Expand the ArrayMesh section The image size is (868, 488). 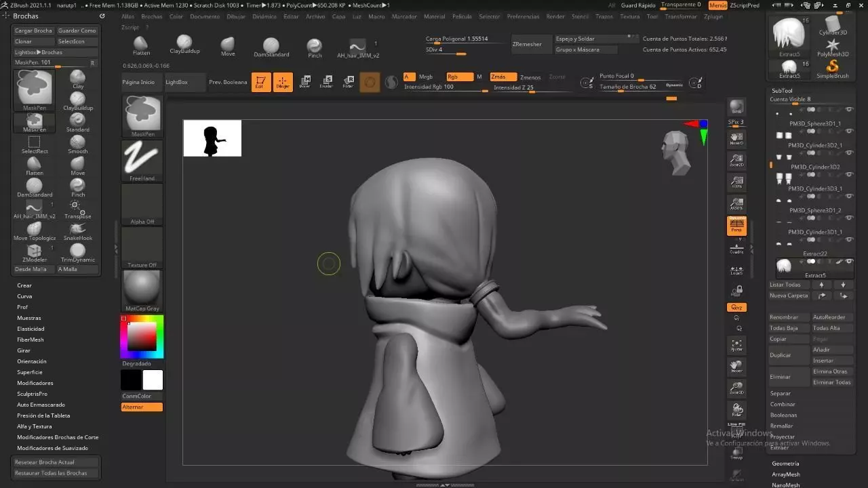coord(786,474)
